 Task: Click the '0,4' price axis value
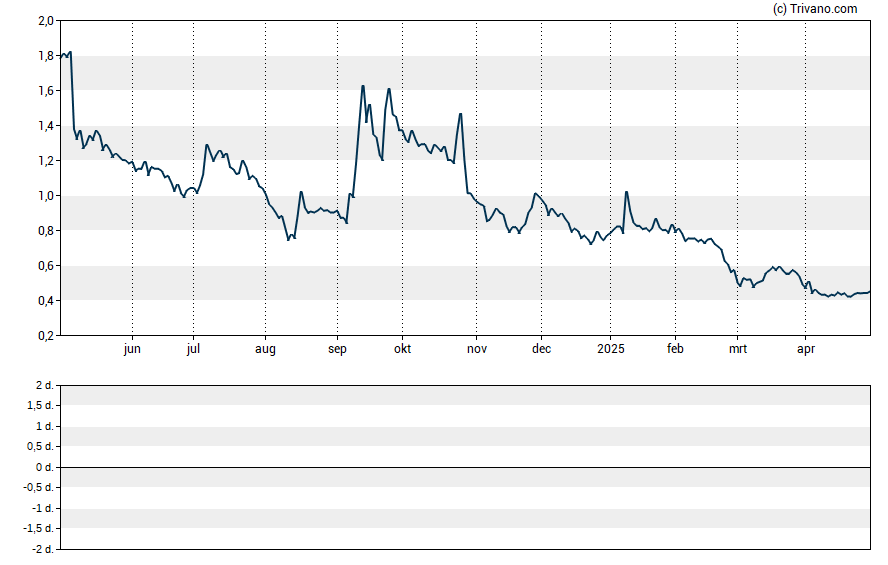click(x=46, y=301)
